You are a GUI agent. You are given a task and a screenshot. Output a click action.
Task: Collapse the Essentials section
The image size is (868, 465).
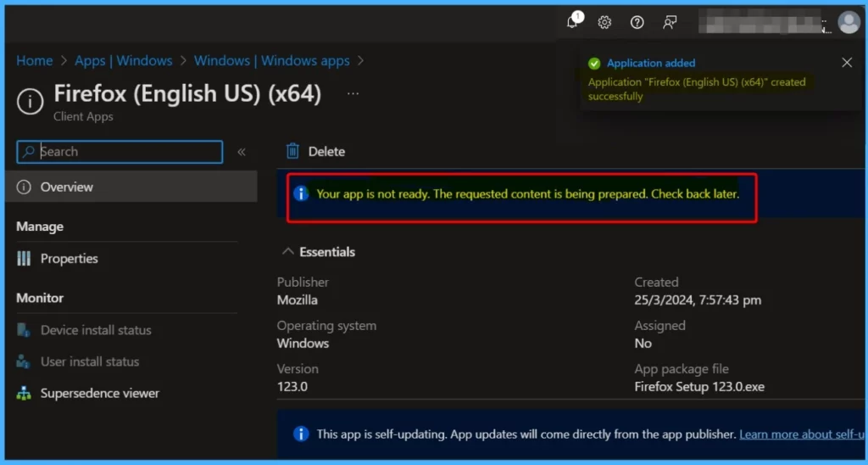[x=319, y=252]
